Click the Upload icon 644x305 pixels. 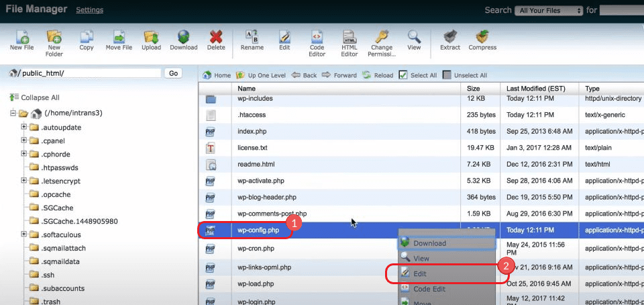151,37
